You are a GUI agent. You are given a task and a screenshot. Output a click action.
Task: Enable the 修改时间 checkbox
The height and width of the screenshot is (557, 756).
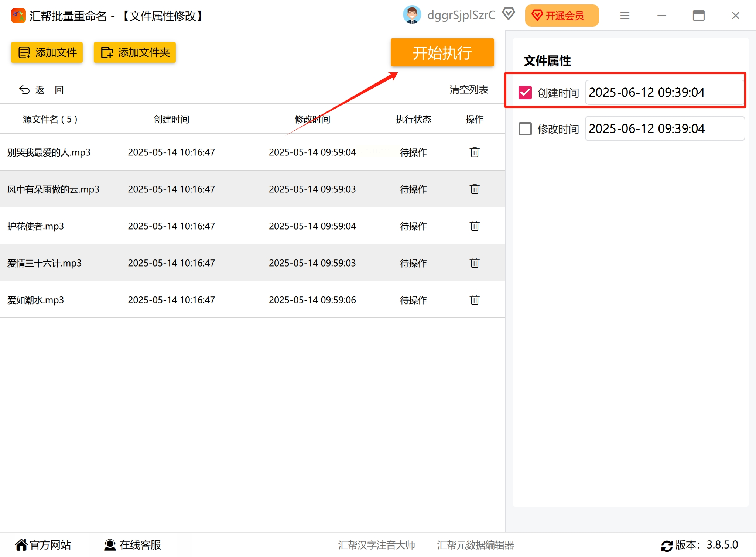[525, 129]
